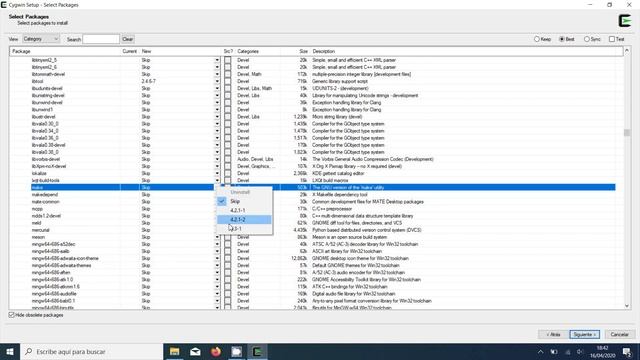Click the Cygwin title bar icon
The width and height of the screenshot is (640, 360).
pyautogui.click(x=4, y=5)
